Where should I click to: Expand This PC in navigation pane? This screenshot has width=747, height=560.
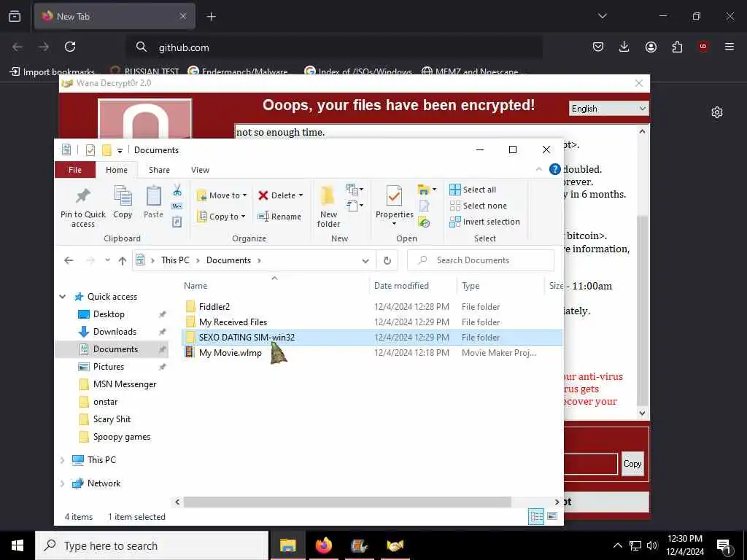pyautogui.click(x=63, y=460)
